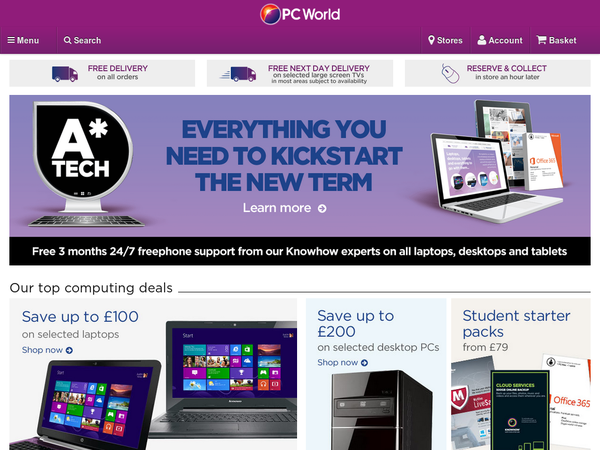Click Shop now under desktop PCs offer
Image resolution: width=600 pixels, height=450 pixels.
[x=338, y=362]
